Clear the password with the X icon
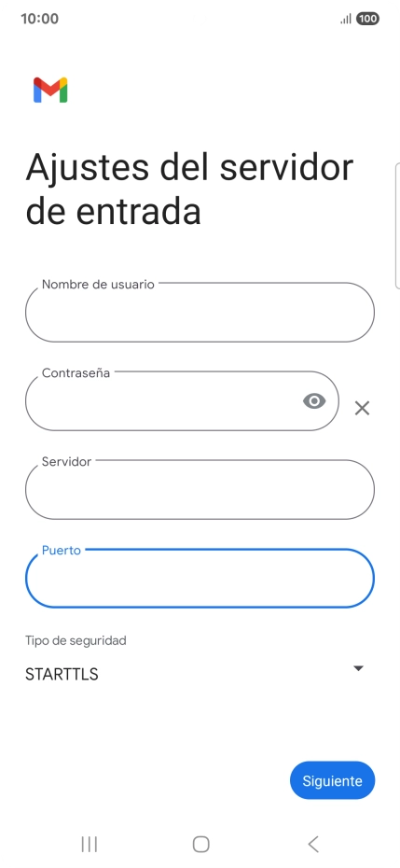Image resolution: width=400 pixels, height=868 pixels. pyautogui.click(x=362, y=409)
